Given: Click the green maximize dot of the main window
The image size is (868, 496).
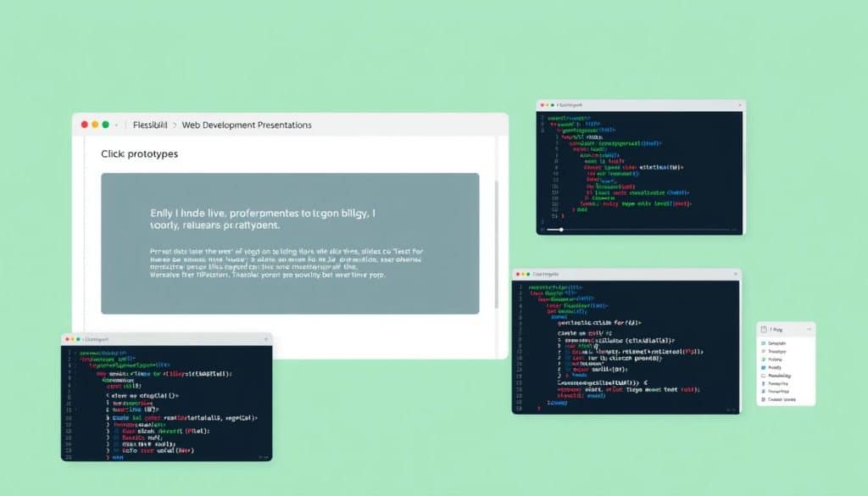Looking at the screenshot, I should [x=106, y=125].
